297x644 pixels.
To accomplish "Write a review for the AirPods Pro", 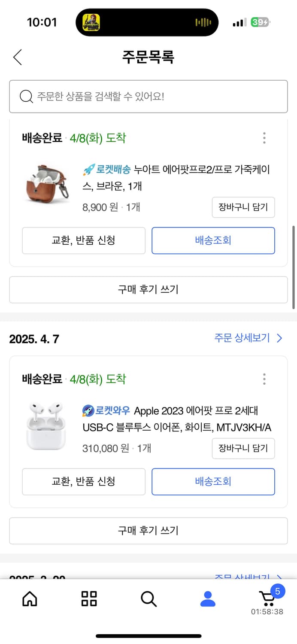I will pos(148,531).
